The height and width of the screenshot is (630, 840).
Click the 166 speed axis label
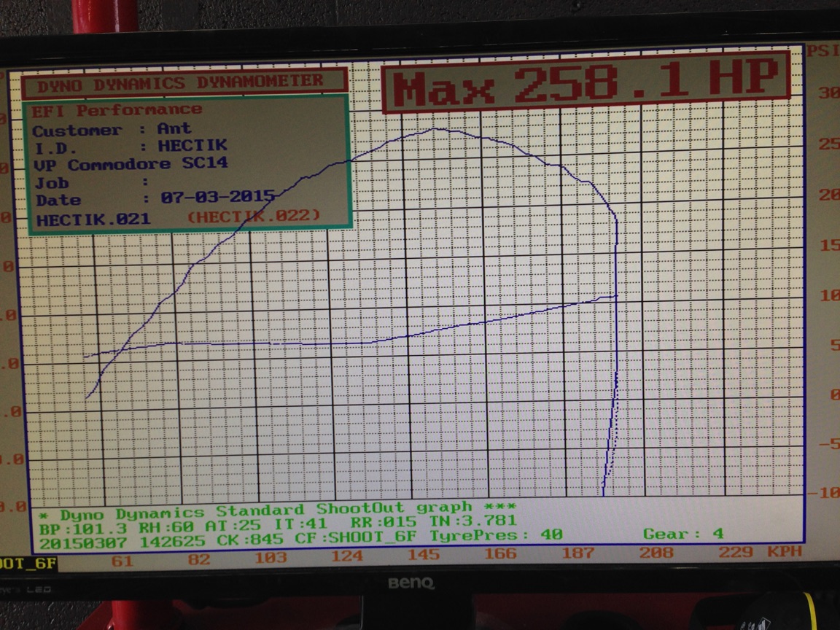coord(500,553)
